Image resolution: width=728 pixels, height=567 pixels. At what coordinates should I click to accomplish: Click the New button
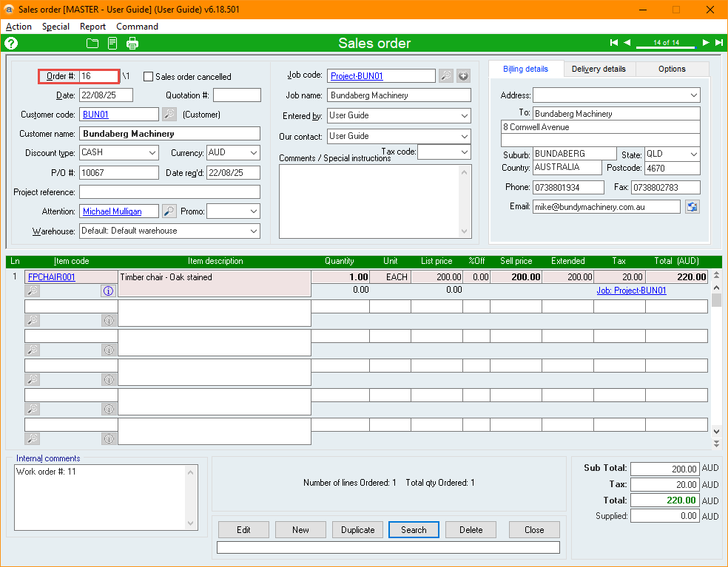click(300, 530)
